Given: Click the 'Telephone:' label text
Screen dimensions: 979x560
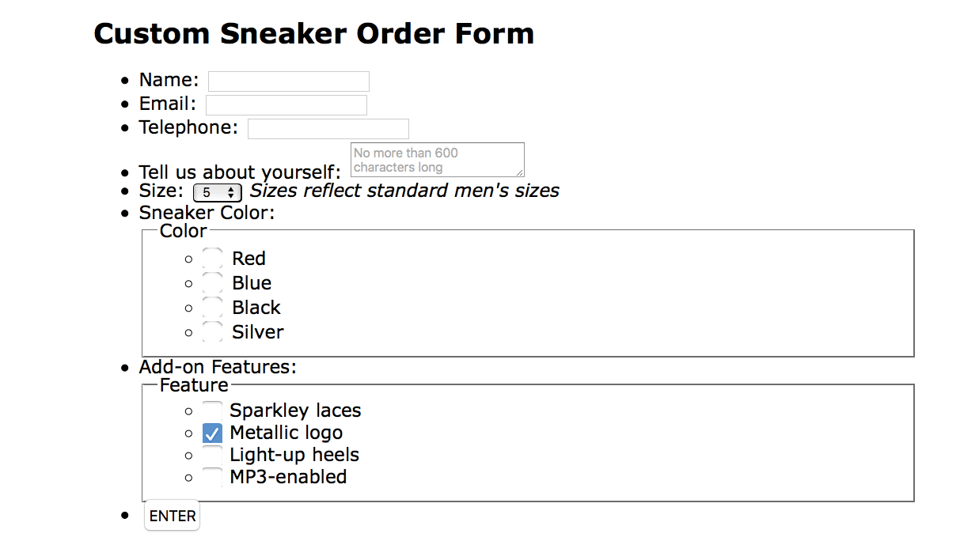Looking at the screenshot, I should point(188,127).
